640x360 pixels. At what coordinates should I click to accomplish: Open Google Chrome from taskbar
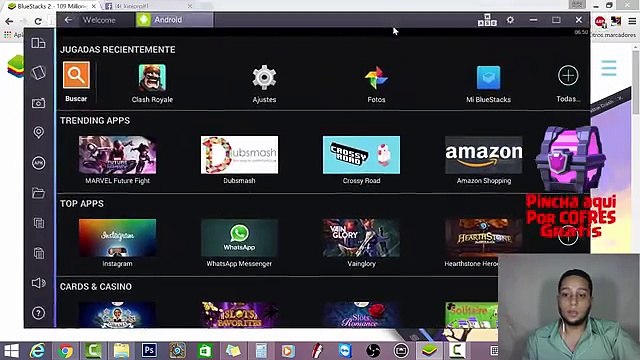coord(65,351)
